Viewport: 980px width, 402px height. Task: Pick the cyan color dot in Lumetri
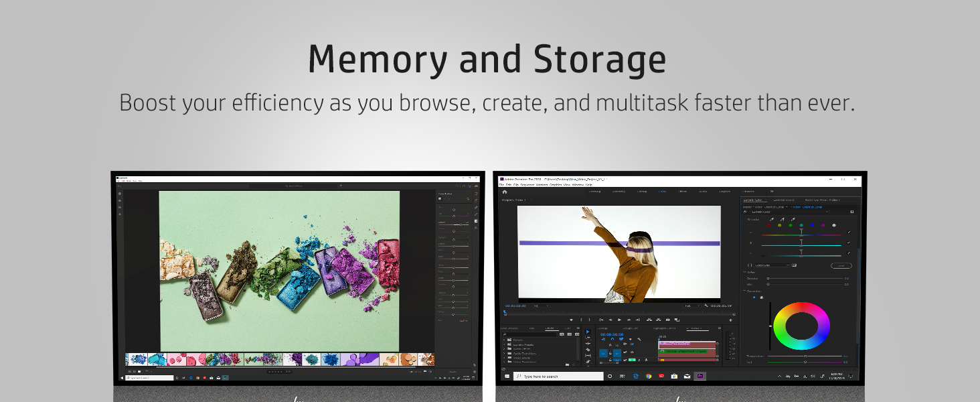(801, 225)
